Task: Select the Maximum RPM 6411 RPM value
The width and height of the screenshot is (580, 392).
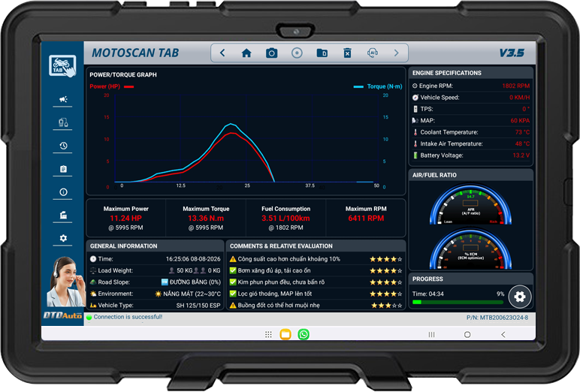Action: 366,219
